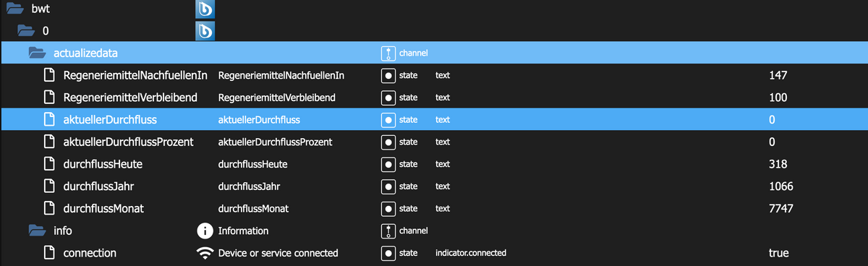Select the aktuellerDurchflussProzent entry

click(x=128, y=142)
